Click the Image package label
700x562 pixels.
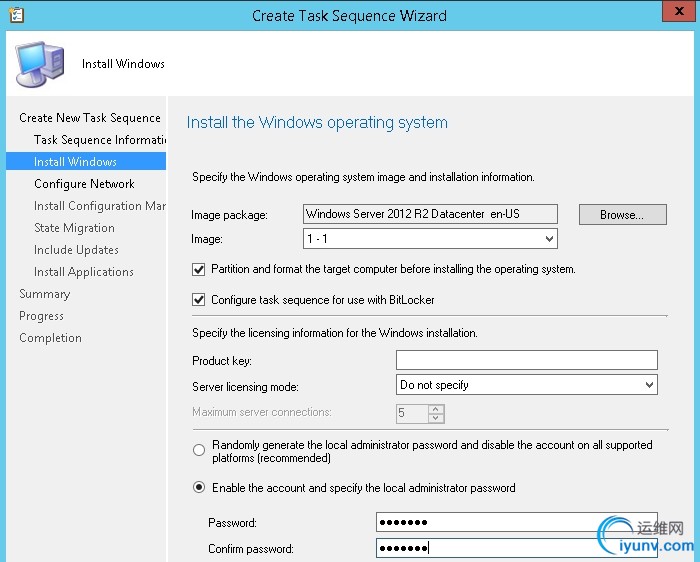[x=229, y=215]
